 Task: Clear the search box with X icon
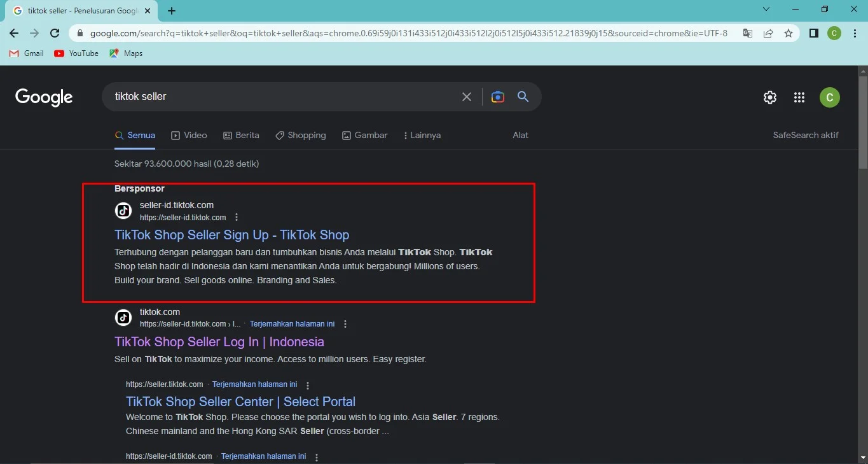(467, 97)
